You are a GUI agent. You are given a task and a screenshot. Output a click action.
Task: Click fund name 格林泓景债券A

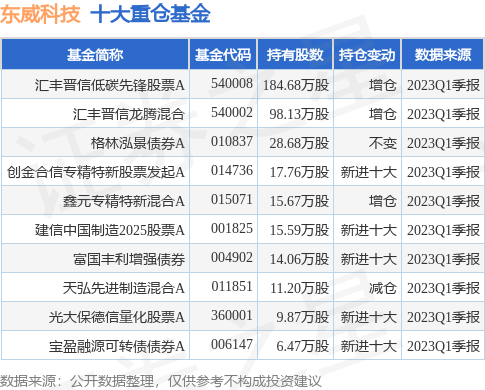pyautogui.click(x=138, y=143)
